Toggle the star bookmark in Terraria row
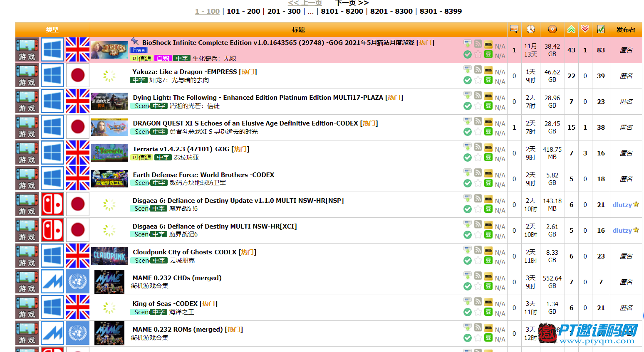Image resolution: width=644 pixels, height=352 pixels. [x=478, y=157]
